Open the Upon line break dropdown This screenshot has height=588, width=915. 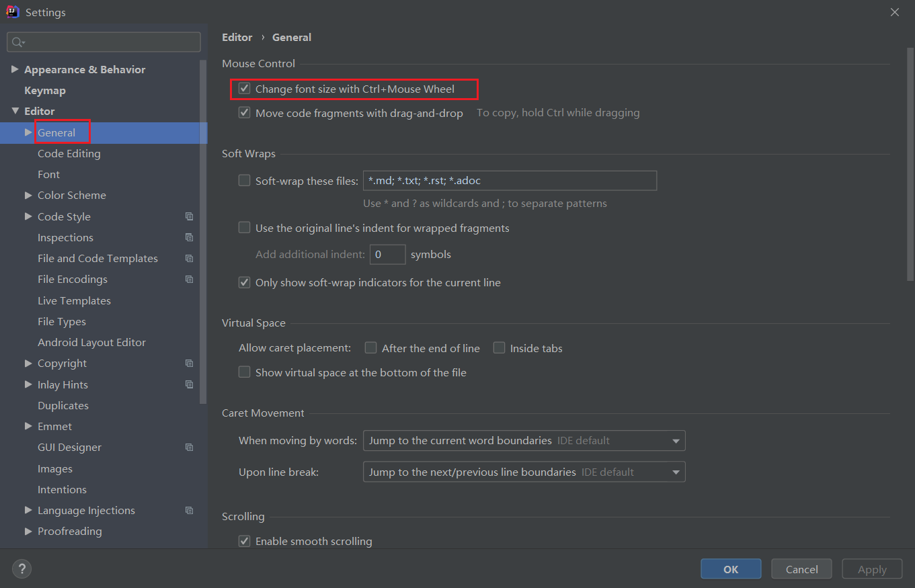click(x=524, y=472)
